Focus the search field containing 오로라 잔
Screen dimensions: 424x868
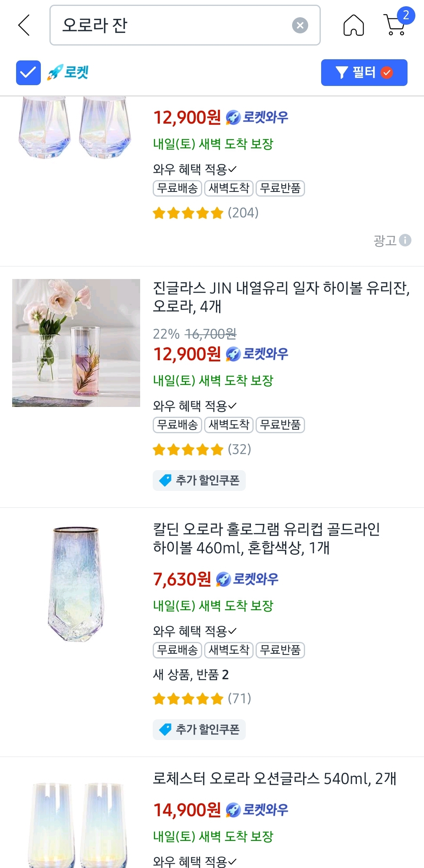click(x=173, y=26)
